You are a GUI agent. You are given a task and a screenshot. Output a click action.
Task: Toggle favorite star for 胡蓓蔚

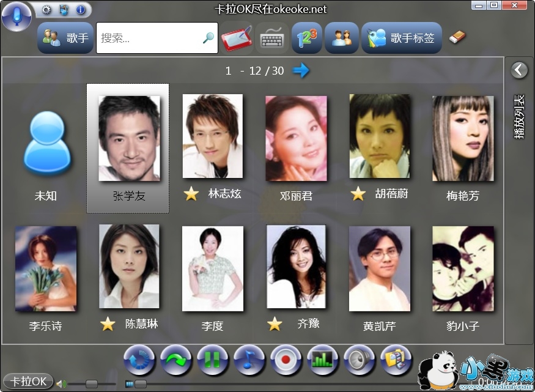coord(358,194)
